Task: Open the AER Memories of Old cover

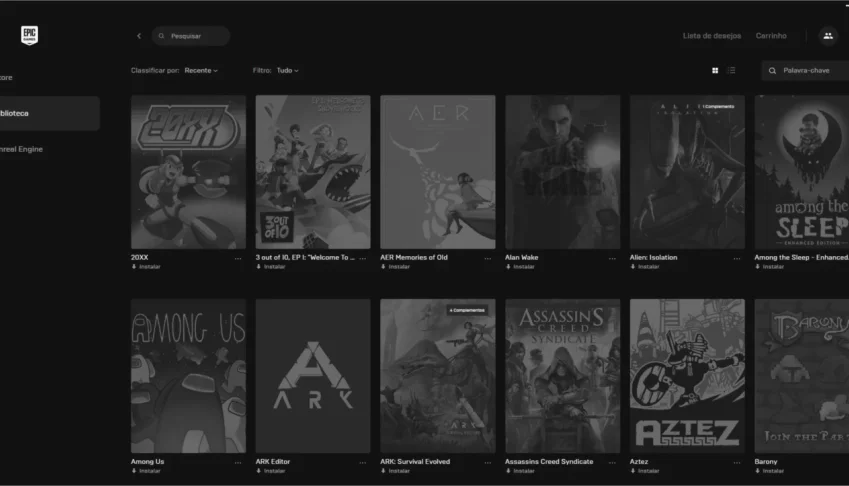Action: pos(437,172)
